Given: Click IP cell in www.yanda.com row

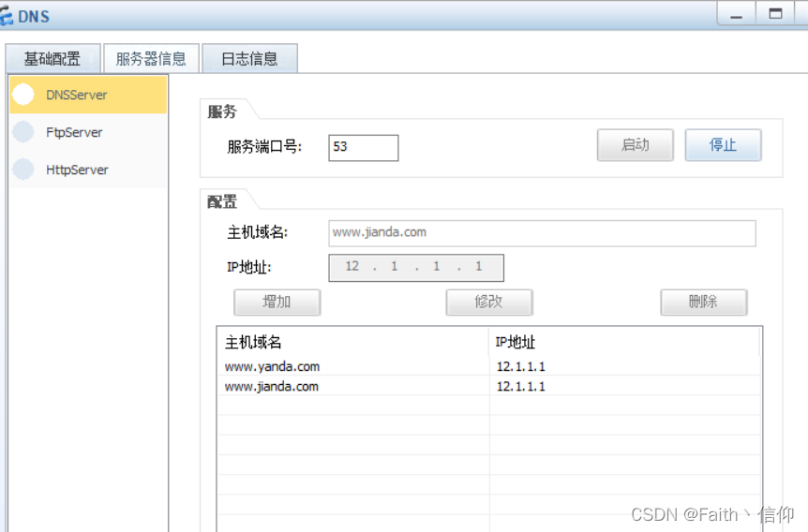Looking at the screenshot, I should pyautogui.click(x=520, y=366).
